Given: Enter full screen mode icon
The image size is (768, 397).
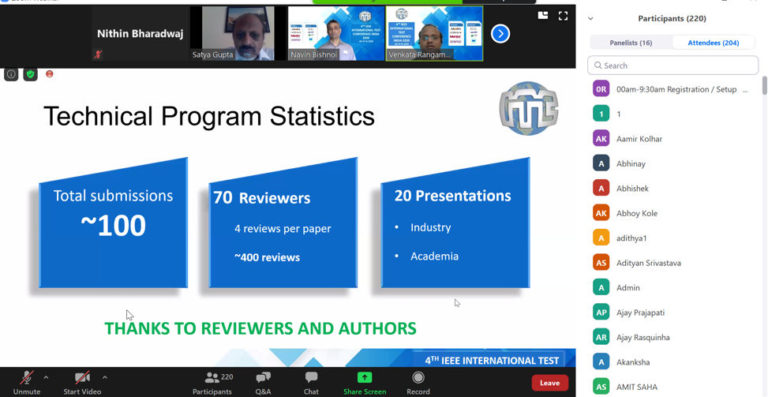Looking at the screenshot, I should (563, 16).
